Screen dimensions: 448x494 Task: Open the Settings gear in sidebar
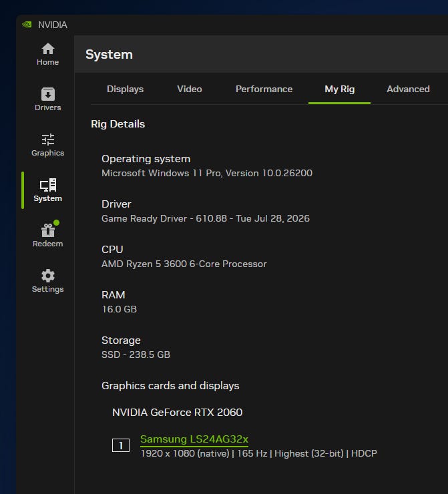point(47,281)
